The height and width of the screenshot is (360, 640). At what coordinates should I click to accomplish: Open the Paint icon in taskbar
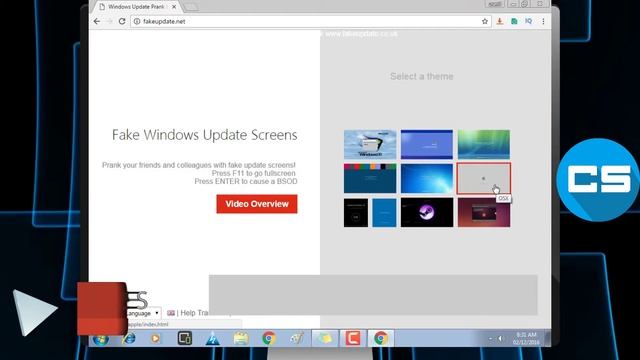[297, 338]
